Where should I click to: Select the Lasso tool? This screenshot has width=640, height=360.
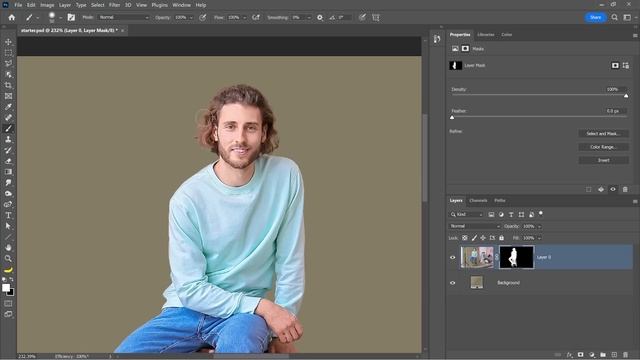click(8, 63)
